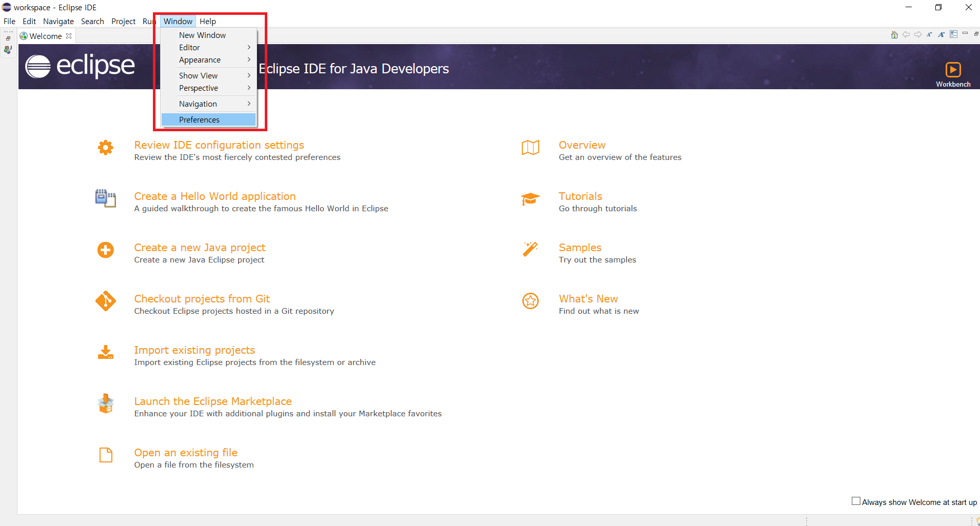Click 'Get an overview of the features' text

tap(620, 157)
